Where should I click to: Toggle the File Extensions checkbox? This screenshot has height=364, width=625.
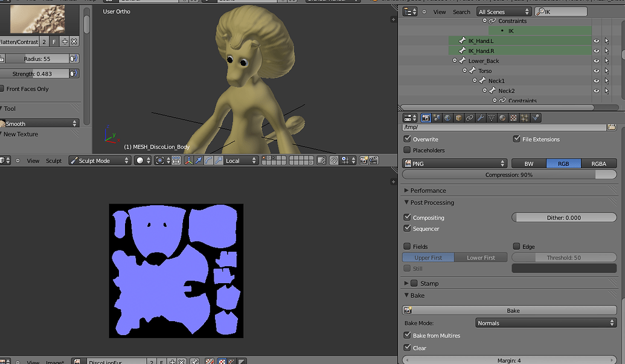(516, 139)
